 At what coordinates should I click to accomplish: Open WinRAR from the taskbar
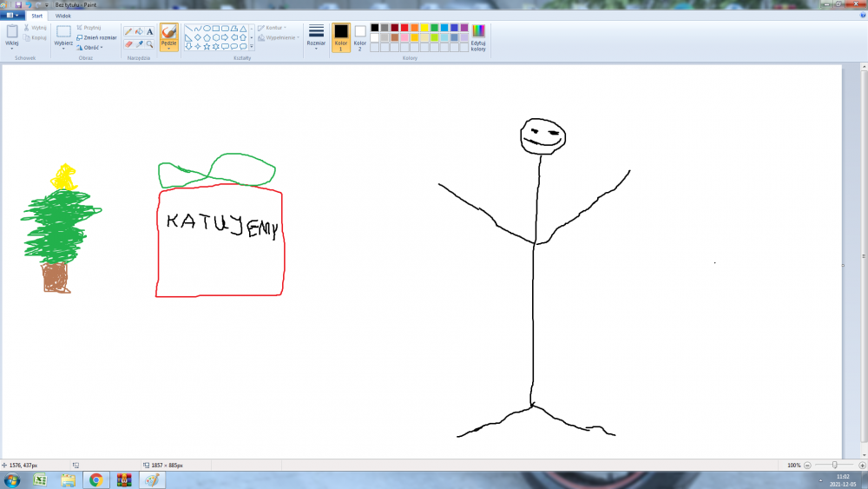[x=124, y=480]
